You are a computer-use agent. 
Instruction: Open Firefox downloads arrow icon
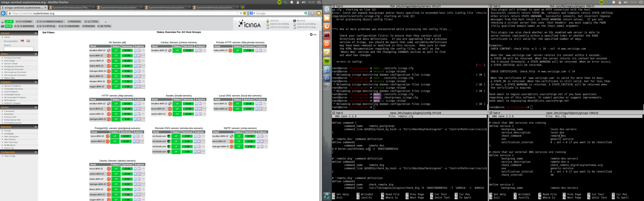[312, 13]
